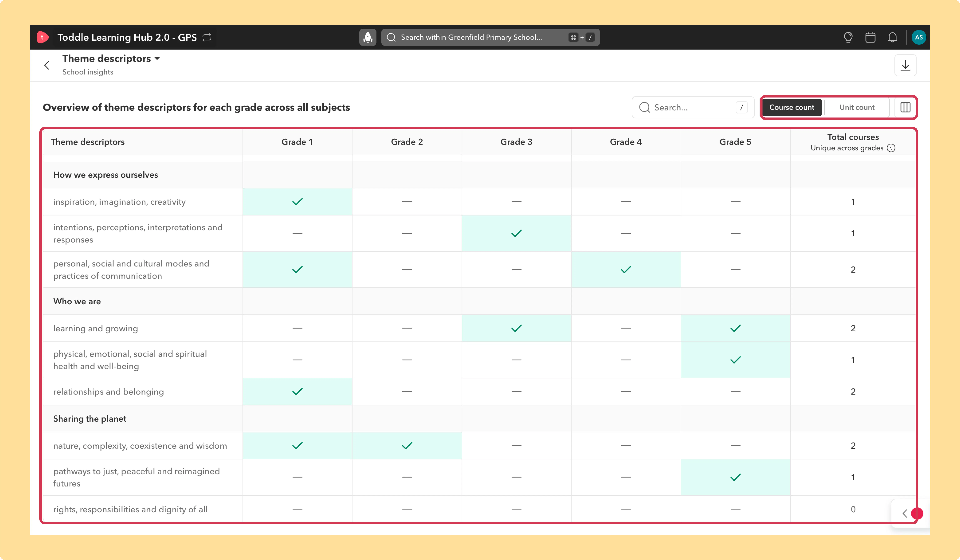Click Grade 1 checkmark for personal, social
The width and height of the screenshot is (960, 560).
coord(297,269)
